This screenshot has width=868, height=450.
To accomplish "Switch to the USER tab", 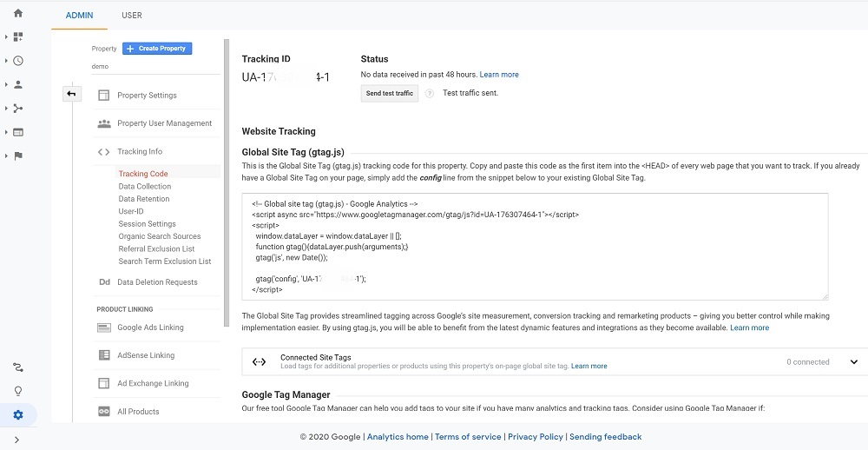I will point(132,16).
